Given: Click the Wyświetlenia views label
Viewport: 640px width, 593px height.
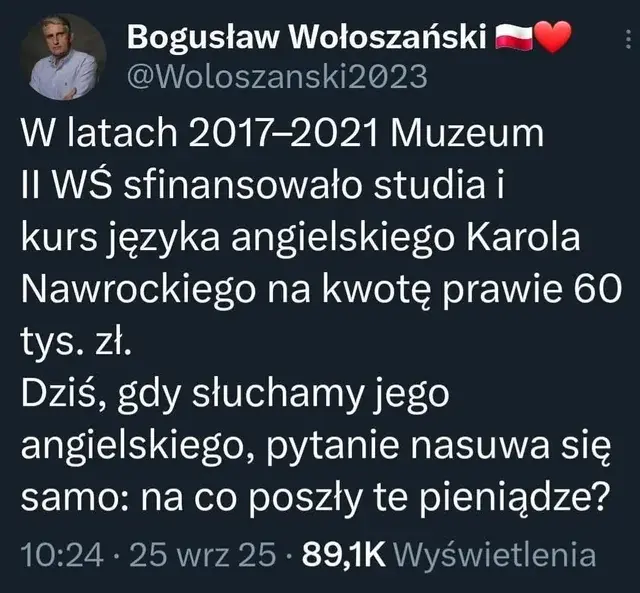Looking at the screenshot, I should point(496,555).
